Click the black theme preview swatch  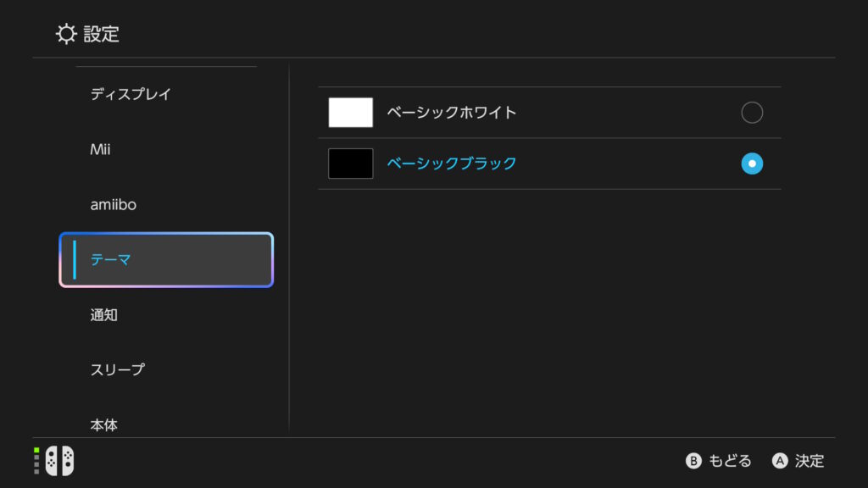(x=351, y=164)
